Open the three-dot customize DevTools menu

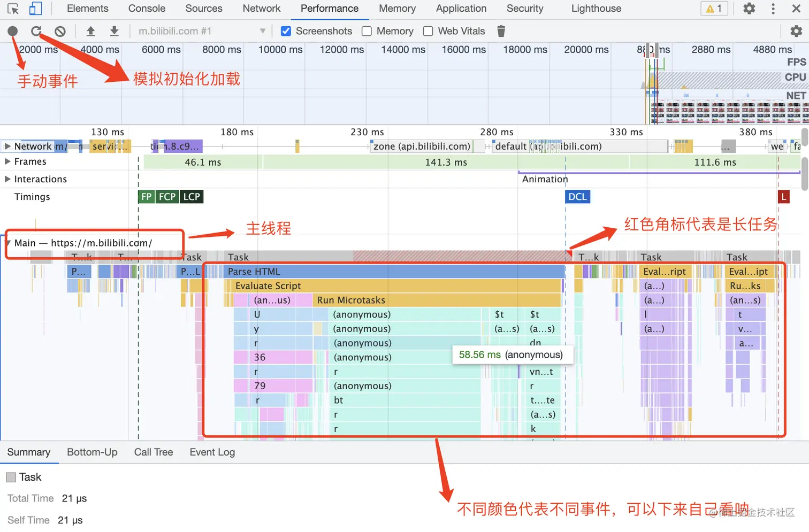[x=773, y=9]
